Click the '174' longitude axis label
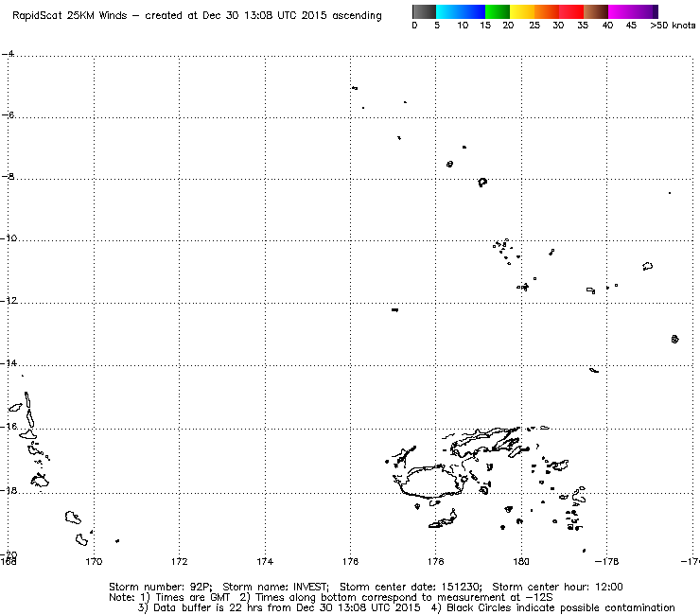Screen dimensions: 700x615 (x=265, y=561)
